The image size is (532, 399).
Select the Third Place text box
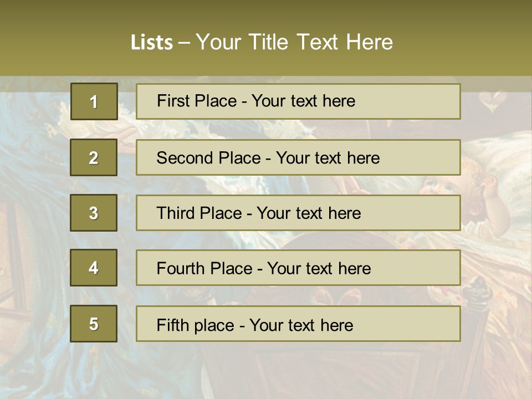point(298,213)
